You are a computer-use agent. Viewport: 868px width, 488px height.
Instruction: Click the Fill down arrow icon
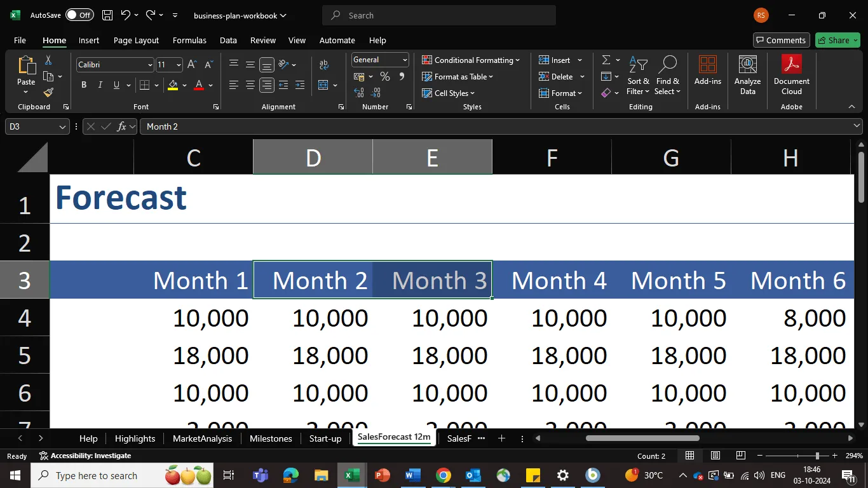[606, 76]
